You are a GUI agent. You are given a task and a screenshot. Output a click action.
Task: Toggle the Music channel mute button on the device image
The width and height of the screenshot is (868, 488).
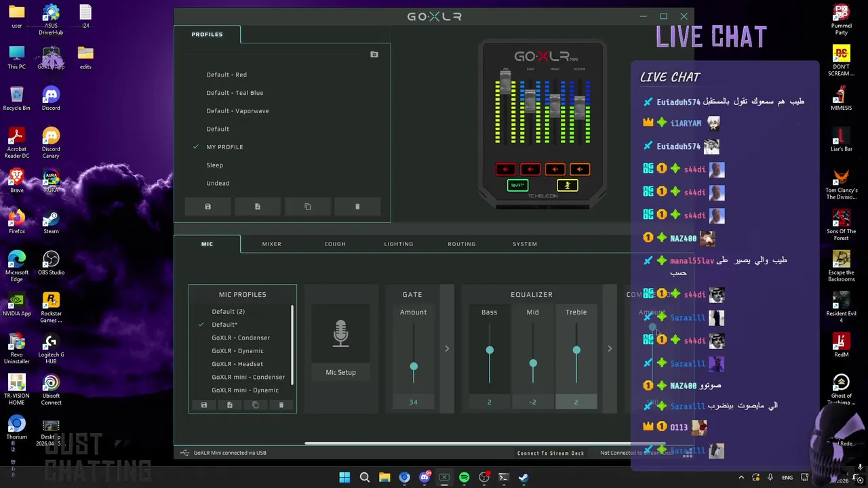coord(555,169)
